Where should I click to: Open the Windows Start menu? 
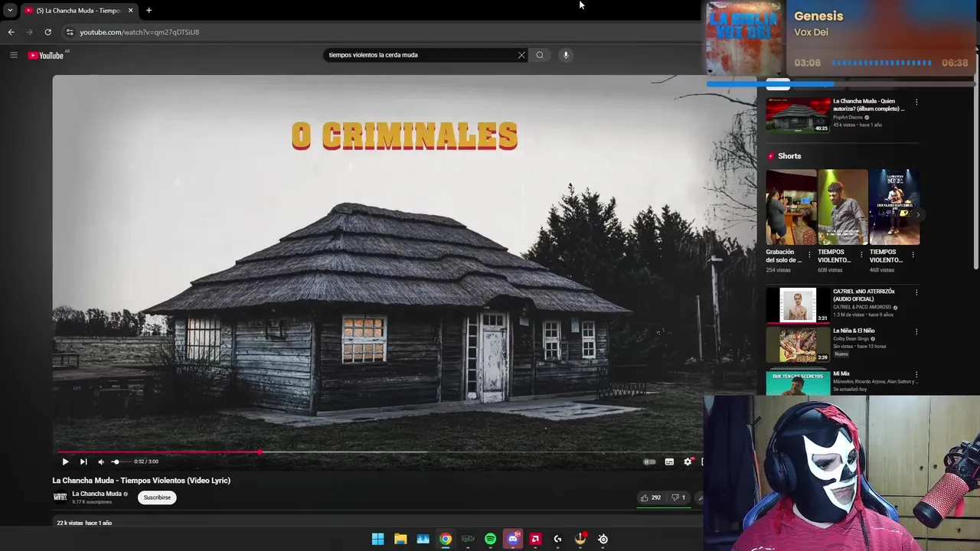(x=377, y=539)
